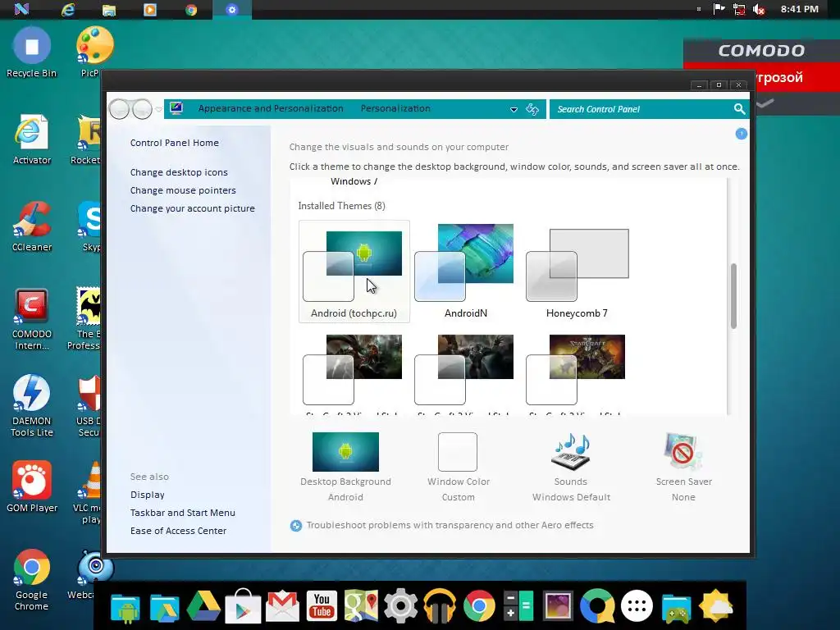Open the settings gear icon in dock
The image size is (840, 630).
[x=400, y=606]
